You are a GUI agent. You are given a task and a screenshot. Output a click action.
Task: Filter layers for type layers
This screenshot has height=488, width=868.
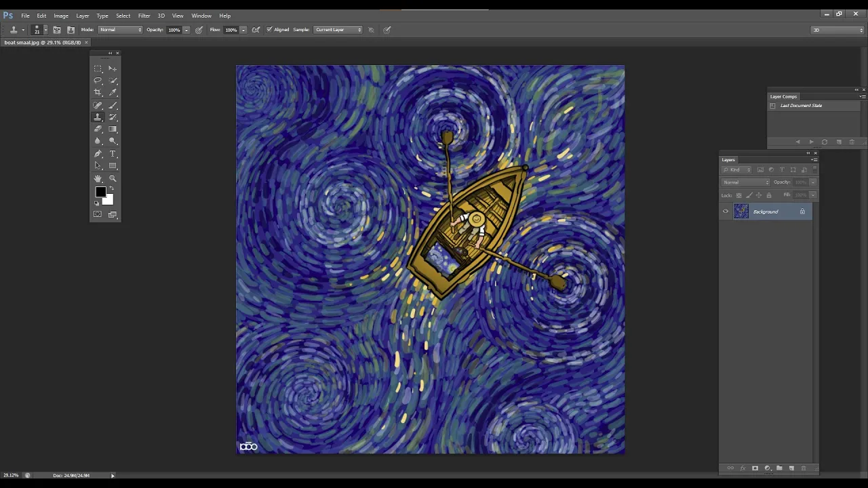(782, 170)
